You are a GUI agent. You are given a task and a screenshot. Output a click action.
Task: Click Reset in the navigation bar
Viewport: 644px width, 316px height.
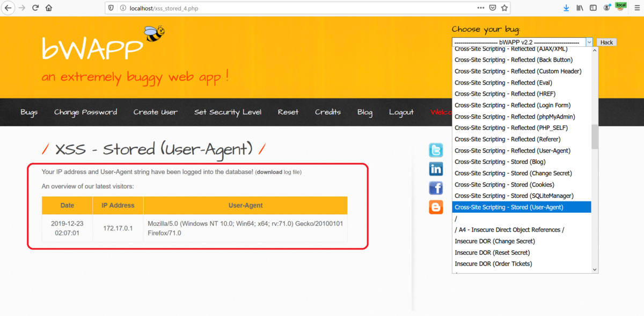click(288, 112)
